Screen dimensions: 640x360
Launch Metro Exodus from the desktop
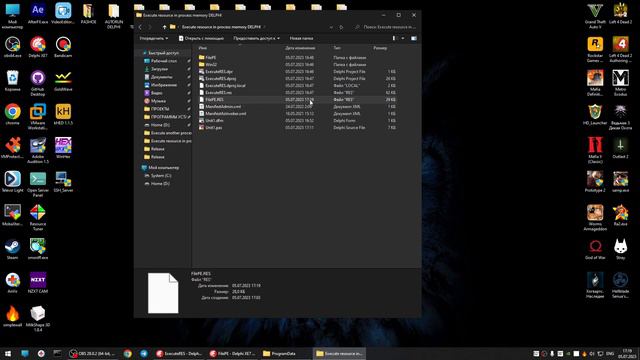pos(620,83)
